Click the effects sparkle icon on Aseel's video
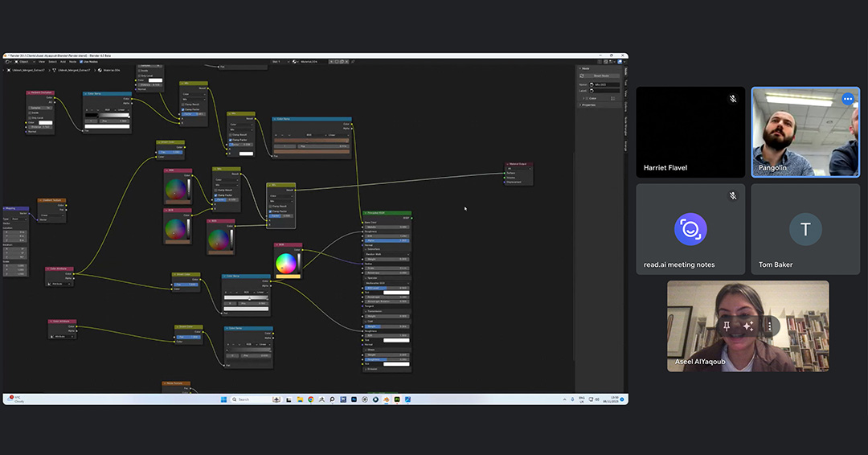Image resolution: width=868 pixels, height=455 pixels. tap(747, 326)
